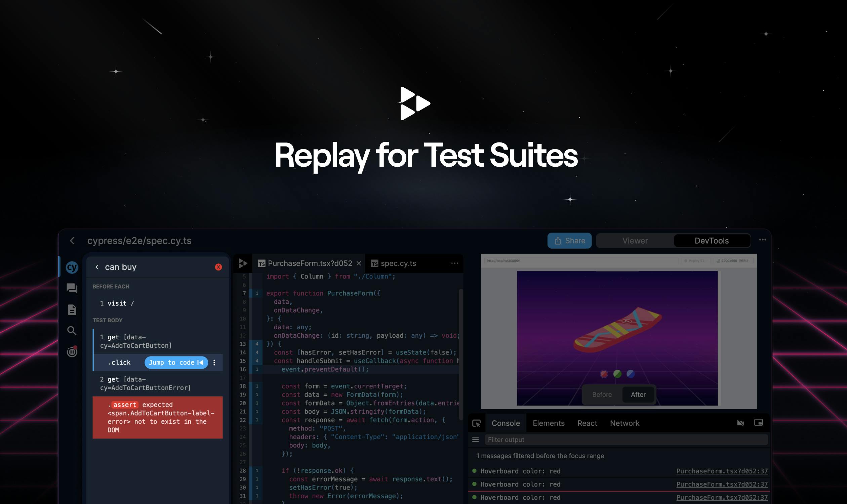This screenshot has height=504, width=847.
Task: Switch the preview to Before
Action: click(x=602, y=395)
